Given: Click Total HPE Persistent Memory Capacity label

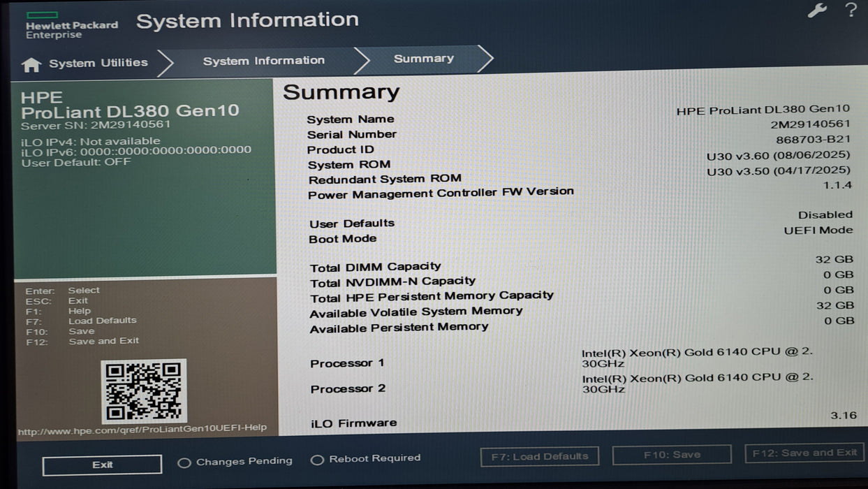Looking at the screenshot, I should click(432, 297).
